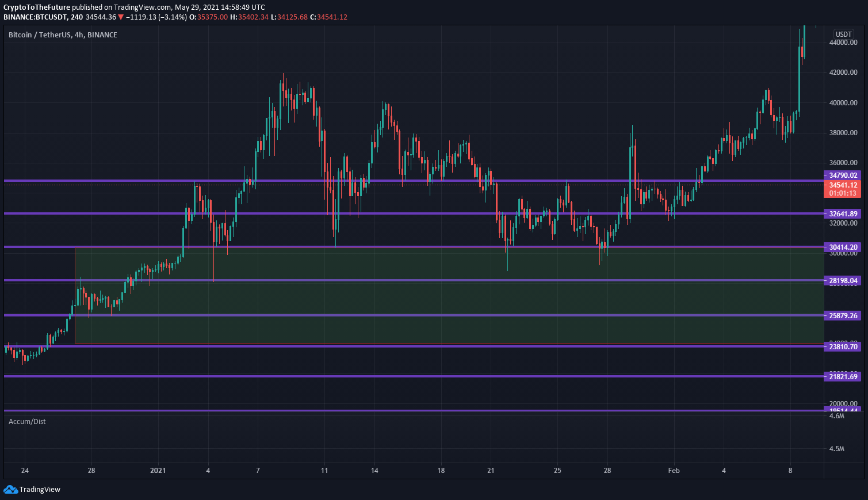This screenshot has height=500, width=868.
Task: Select the 32641.89 price level label
Action: [843, 214]
